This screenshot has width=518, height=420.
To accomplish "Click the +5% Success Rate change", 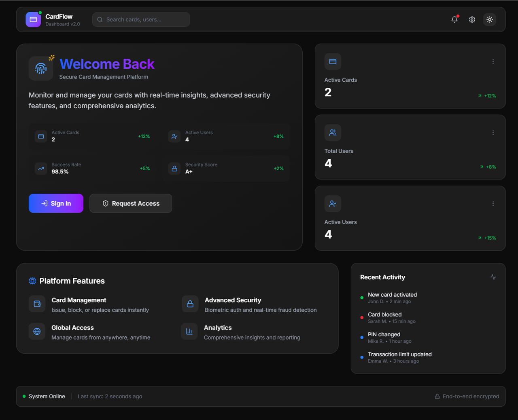I will 145,169.
